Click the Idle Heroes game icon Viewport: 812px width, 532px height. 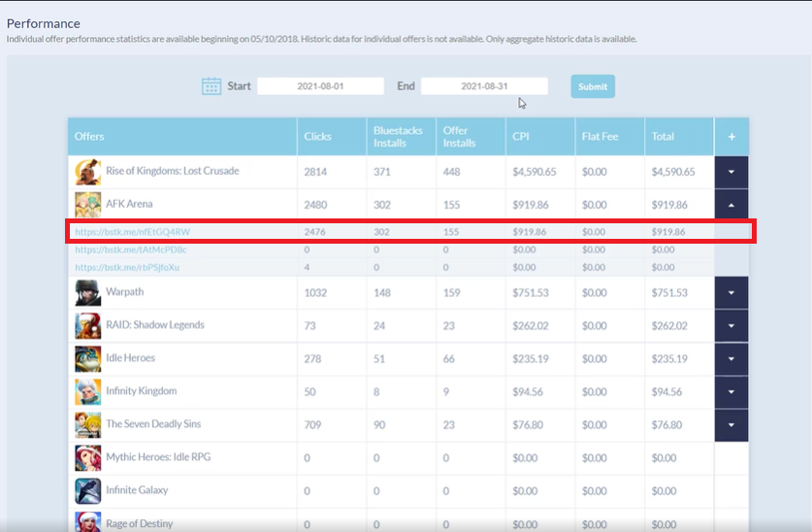point(88,358)
